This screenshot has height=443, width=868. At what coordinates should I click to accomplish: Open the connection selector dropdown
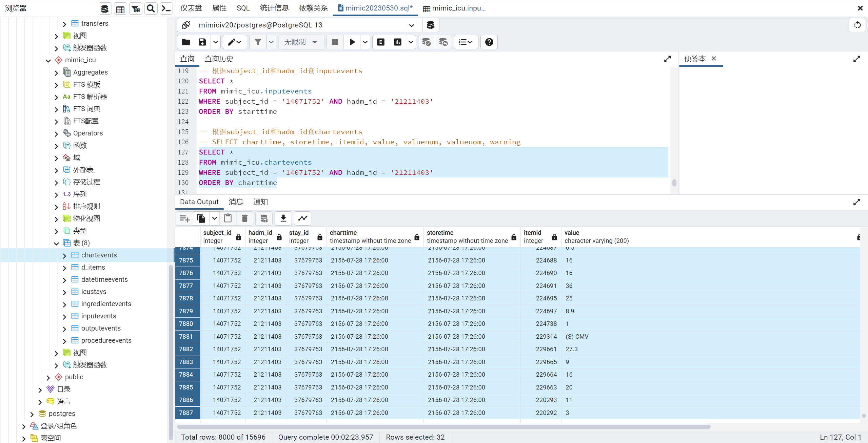411,25
